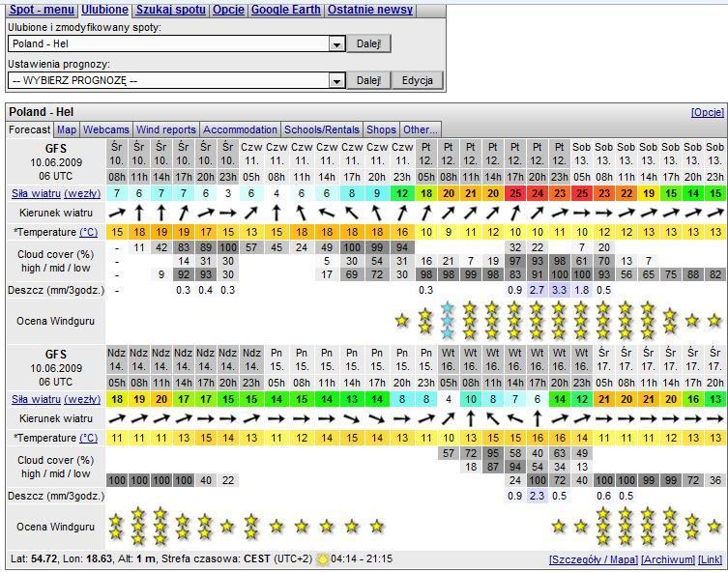The width and height of the screenshot is (728, 572).
Task: Click coordinates text 'Lat: 54.72'
Action: pos(35,559)
